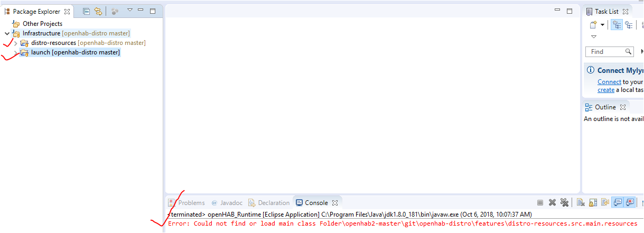Collapse the Infrastructure working set
644x233 pixels.
click(6, 33)
